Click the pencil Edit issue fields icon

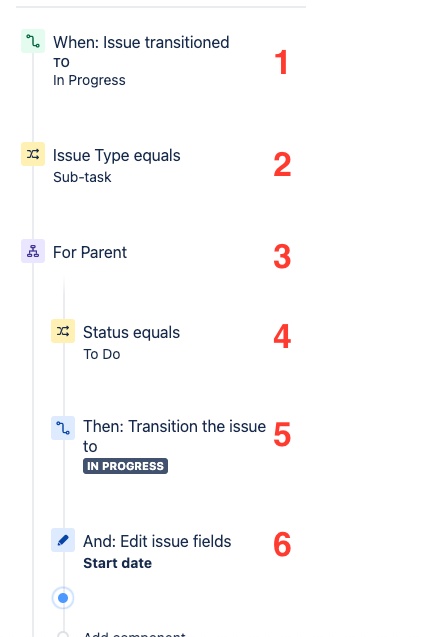pos(63,540)
